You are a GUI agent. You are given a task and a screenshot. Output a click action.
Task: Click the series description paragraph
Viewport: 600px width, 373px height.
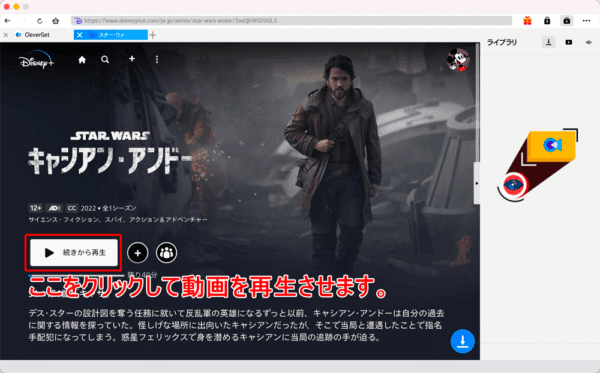236,325
